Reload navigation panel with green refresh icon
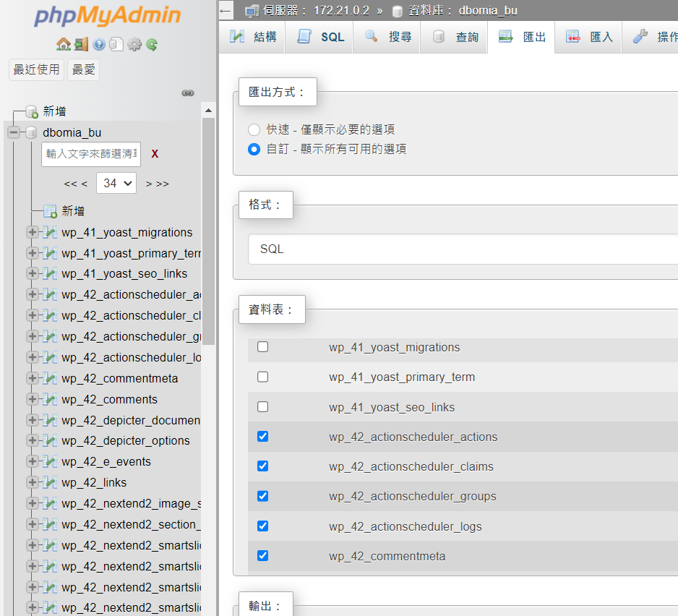Image resolution: width=678 pixels, height=616 pixels. point(152,45)
